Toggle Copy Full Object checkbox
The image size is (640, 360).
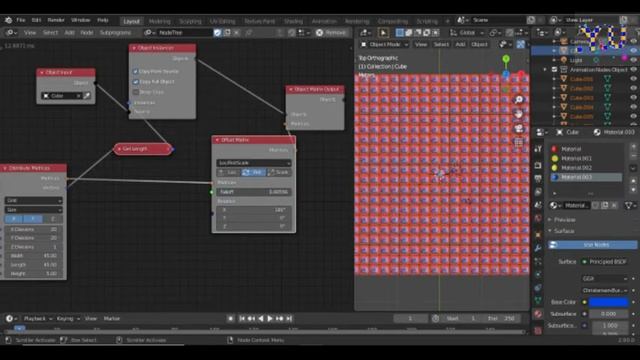[x=136, y=82]
